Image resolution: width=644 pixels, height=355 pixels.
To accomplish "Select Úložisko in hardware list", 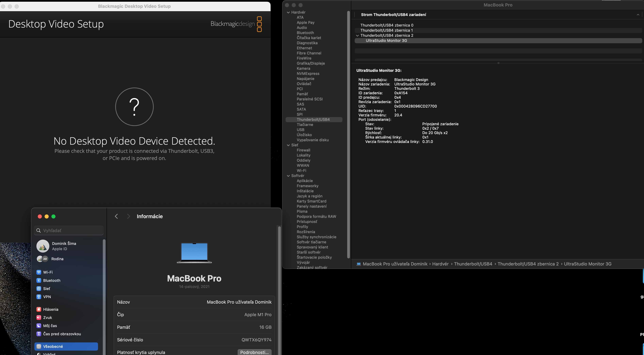I will (304, 135).
